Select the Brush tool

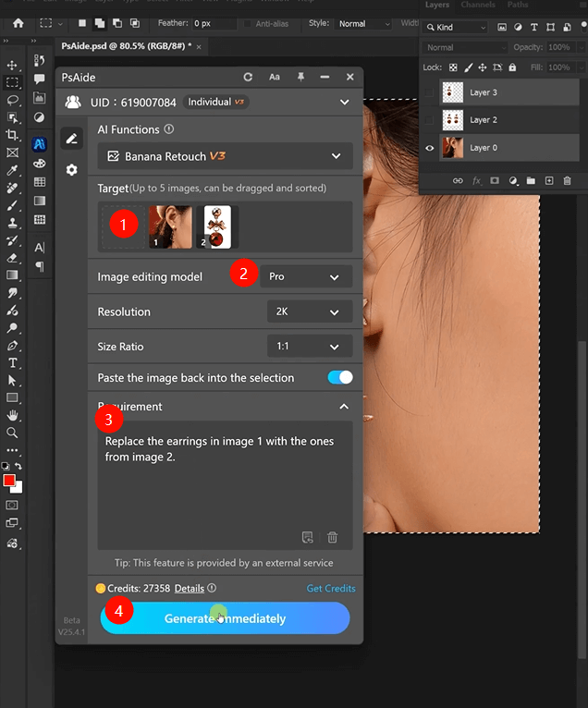coord(12,205)
